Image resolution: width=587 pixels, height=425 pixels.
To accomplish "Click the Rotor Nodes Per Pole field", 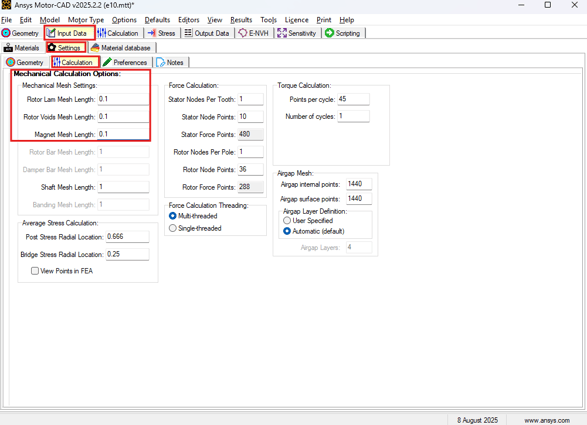I will point(250,152).
